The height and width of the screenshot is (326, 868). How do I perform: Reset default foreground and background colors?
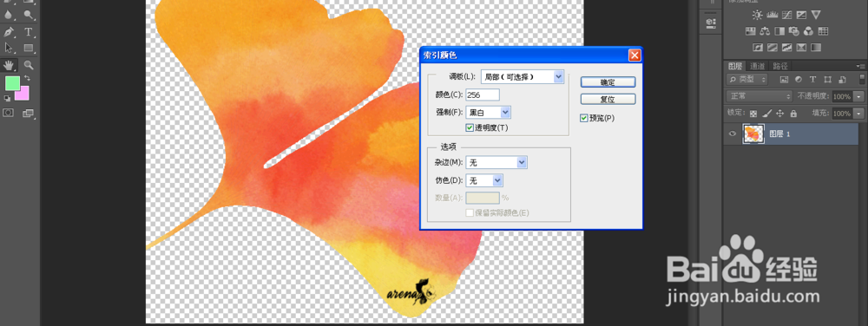click(7, 98)
